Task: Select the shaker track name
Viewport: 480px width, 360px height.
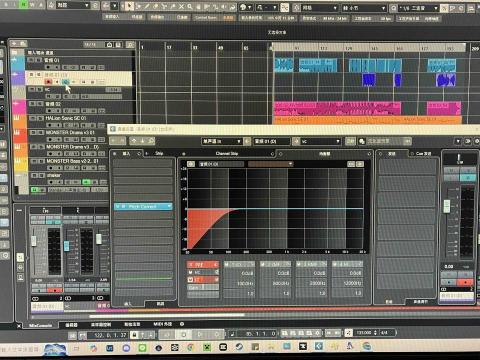Action: [x=54, y=175]
